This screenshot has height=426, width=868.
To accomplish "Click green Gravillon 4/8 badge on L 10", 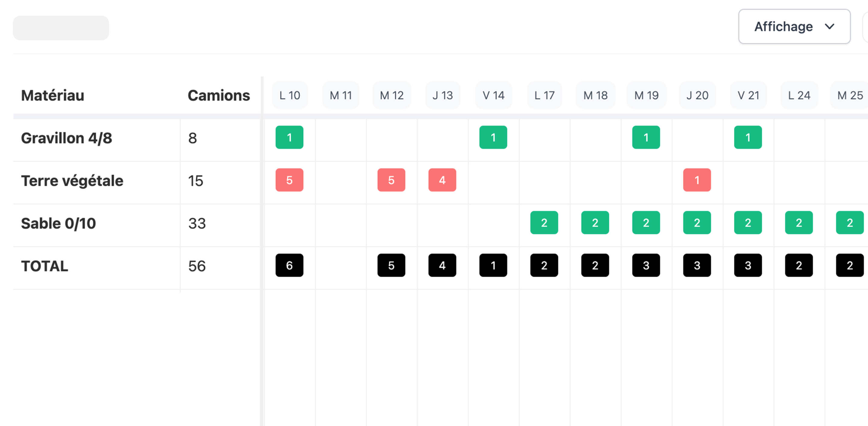I will point(289,137).
